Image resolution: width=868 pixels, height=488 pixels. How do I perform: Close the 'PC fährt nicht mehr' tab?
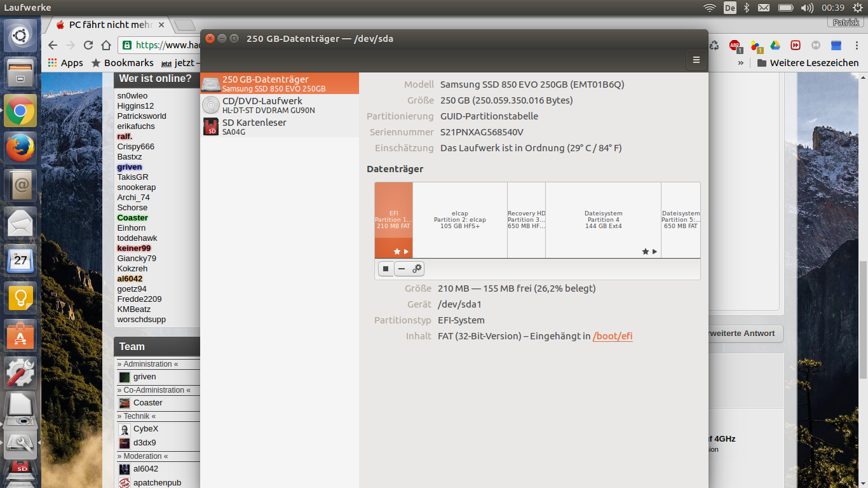pyautogui.click(x=161, y=25)
